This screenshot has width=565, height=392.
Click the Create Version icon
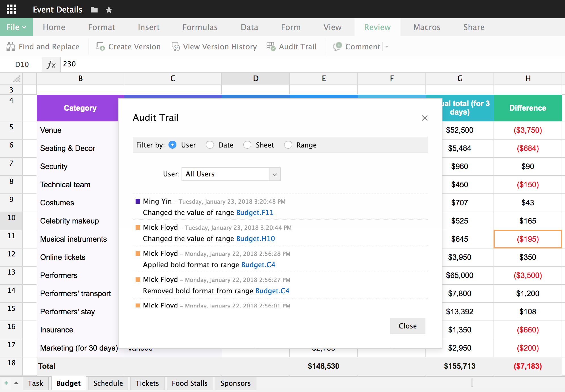point(100,47)
